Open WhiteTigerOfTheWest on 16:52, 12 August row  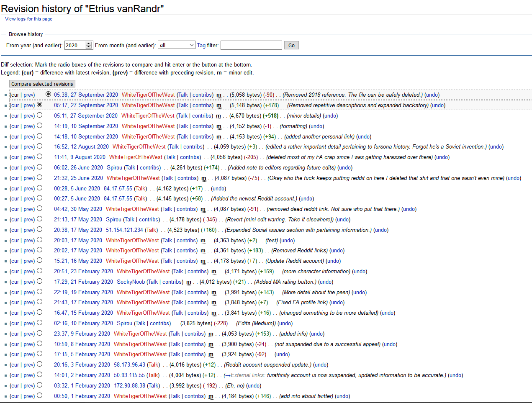(139, 147)
